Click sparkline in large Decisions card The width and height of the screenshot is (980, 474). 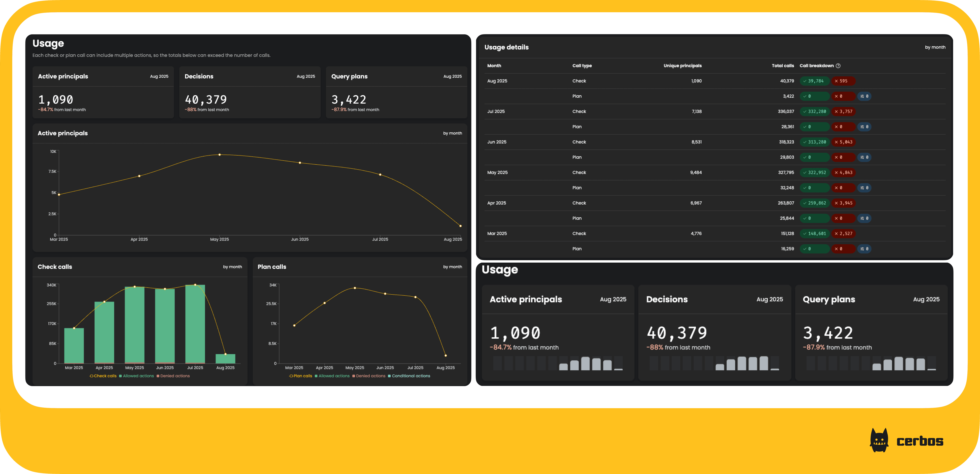[714, 363]
